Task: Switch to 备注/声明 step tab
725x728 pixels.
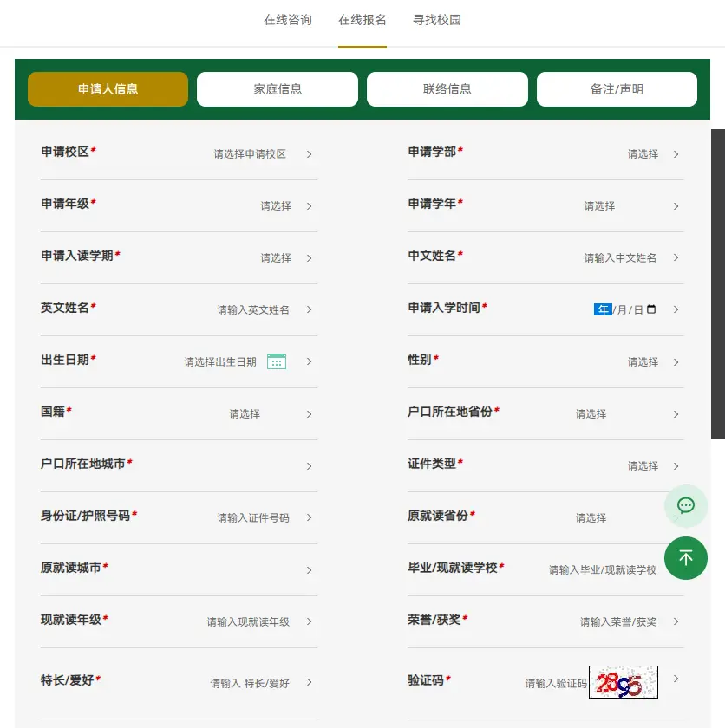Action: [617, 89]
